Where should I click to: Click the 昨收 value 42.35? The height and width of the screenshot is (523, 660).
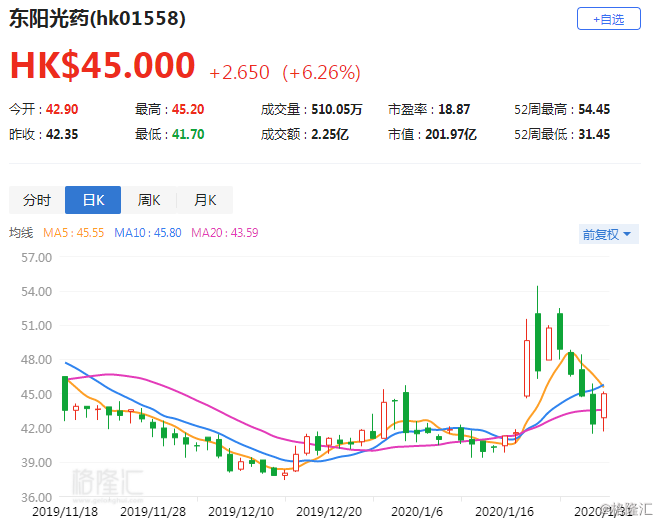pyautogui.click(x=62, y=135)
